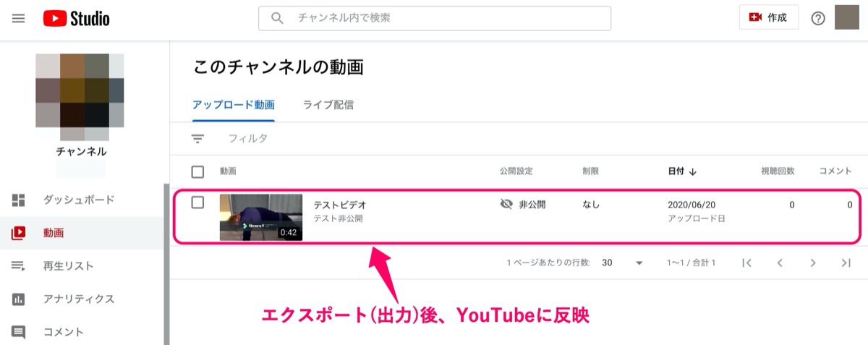Click the YouTube Studio logo
Screen dimensions: 868x345
click(76, 18)
